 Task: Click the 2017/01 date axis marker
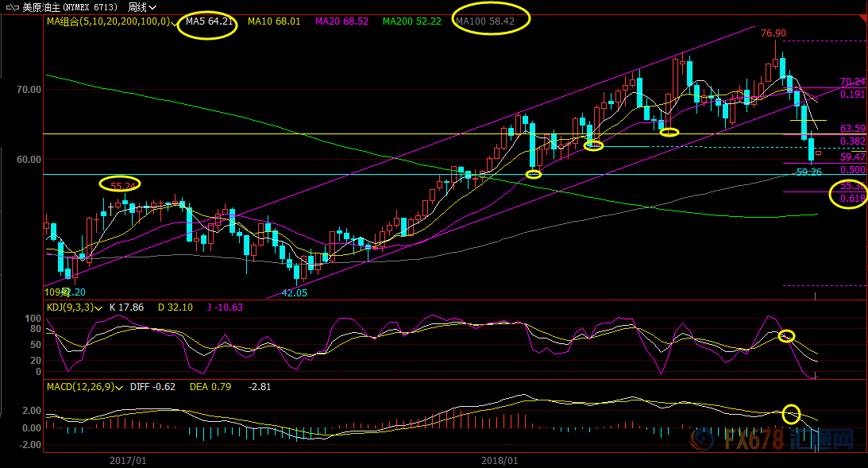tap(127, 460)
